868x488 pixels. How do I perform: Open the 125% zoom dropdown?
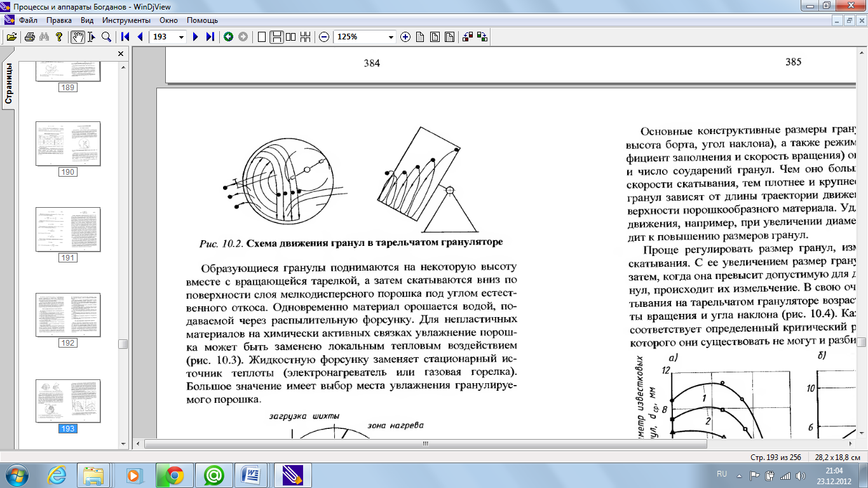coord(390,37)
